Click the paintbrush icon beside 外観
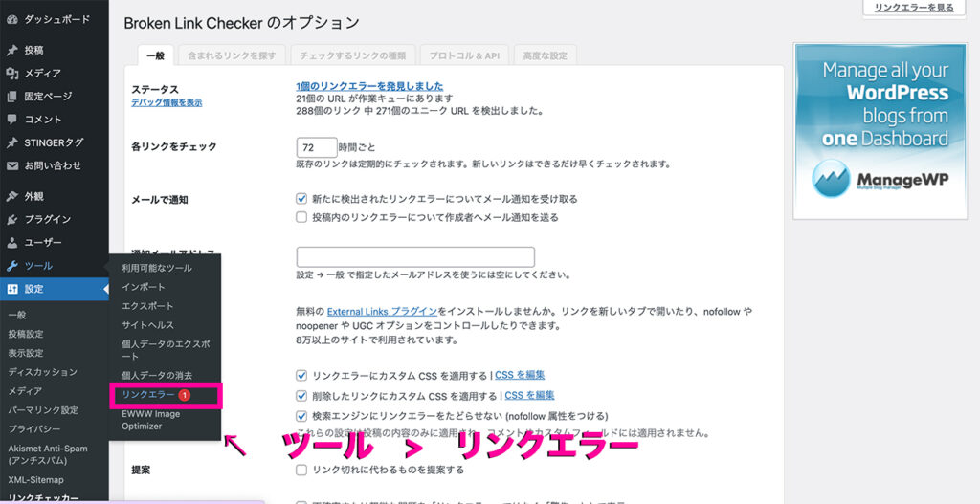 (11, 196)
